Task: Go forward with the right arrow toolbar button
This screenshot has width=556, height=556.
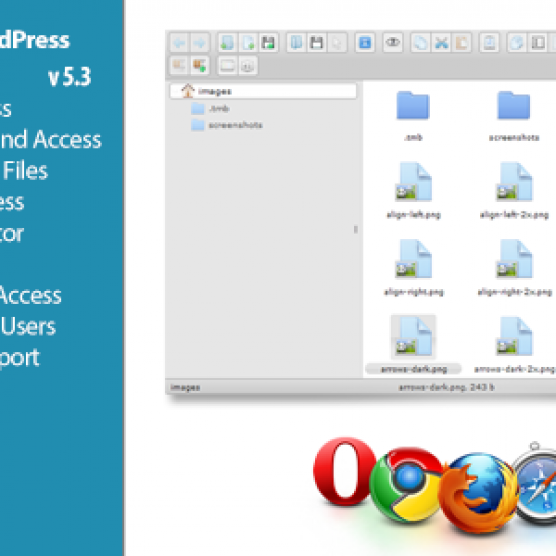Action: coord(200,43)
